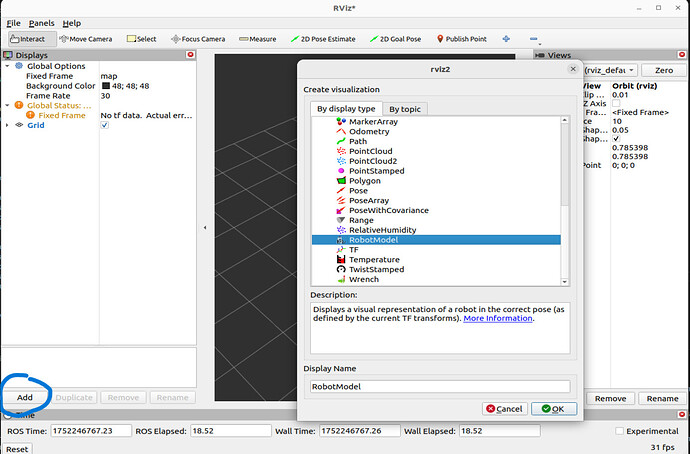Collapse the Global Status tree node
This screenshot has width=690, height=454.
coord(7,105)
